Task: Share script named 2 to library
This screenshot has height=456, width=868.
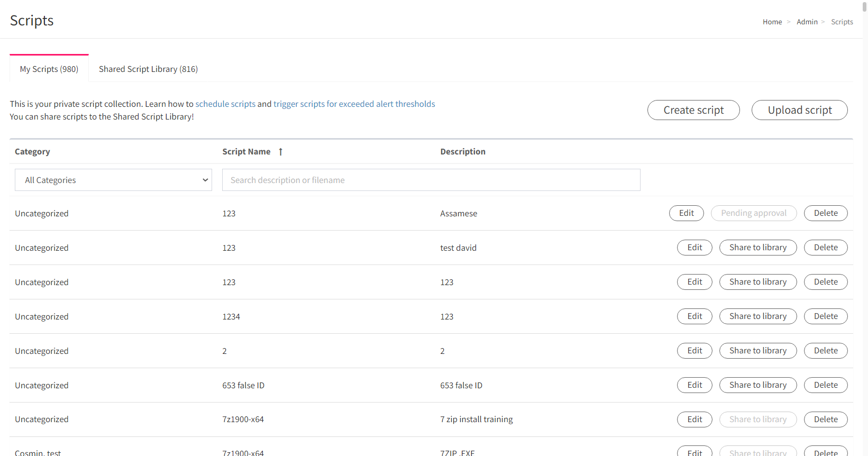Action: 758,351
